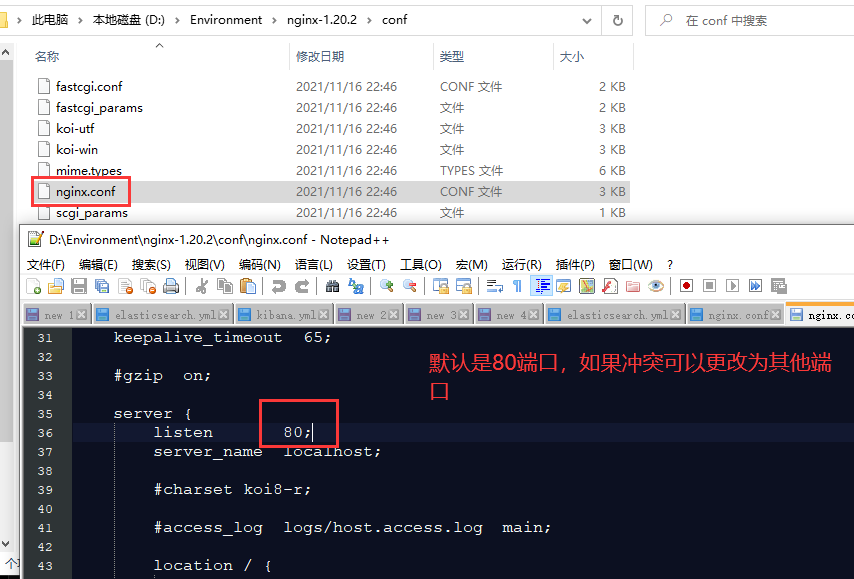Open the address bar history dropdown
This screenshot has width=854, height=579.
[587, 21]
